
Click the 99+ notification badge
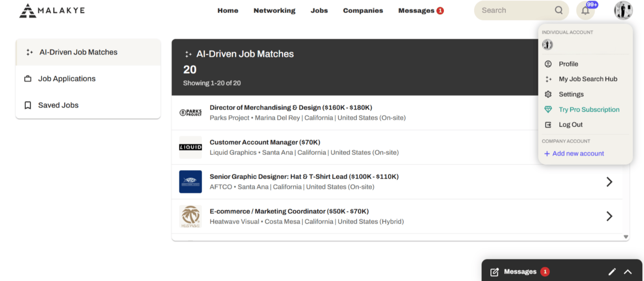592,5
